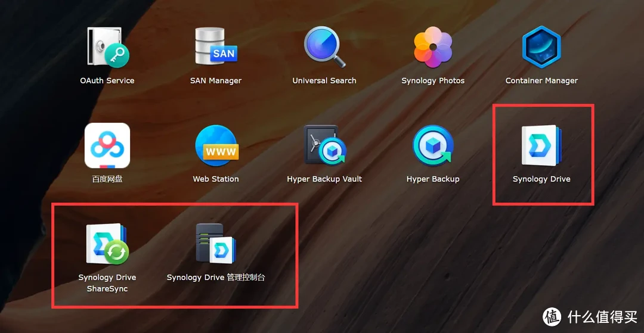The image size is (644, 333).
Task: Open Container Manager hexagon icon
Action: tap(541, 46)
